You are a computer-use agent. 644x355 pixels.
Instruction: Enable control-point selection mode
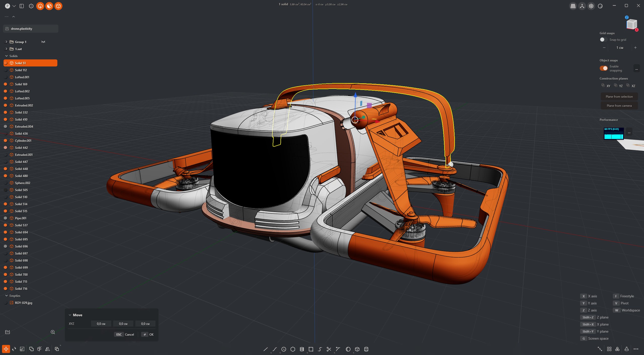coord(31,6)
